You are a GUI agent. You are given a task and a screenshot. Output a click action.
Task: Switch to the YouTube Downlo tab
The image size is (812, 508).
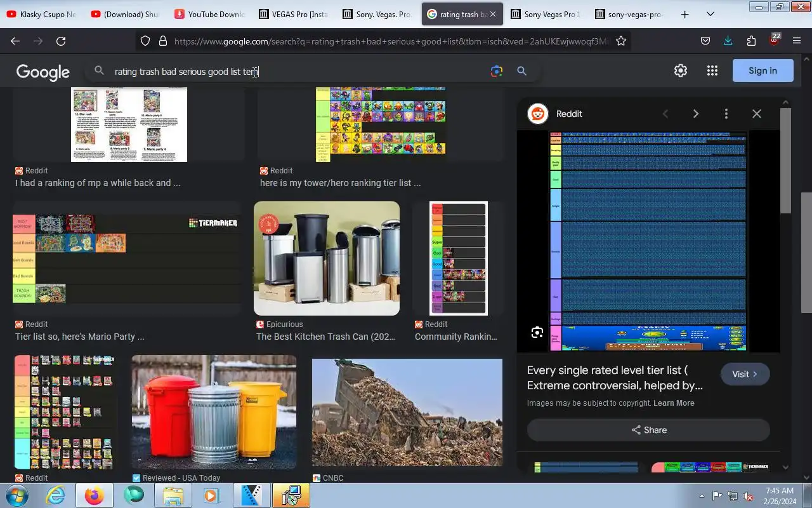pos(210,14)
